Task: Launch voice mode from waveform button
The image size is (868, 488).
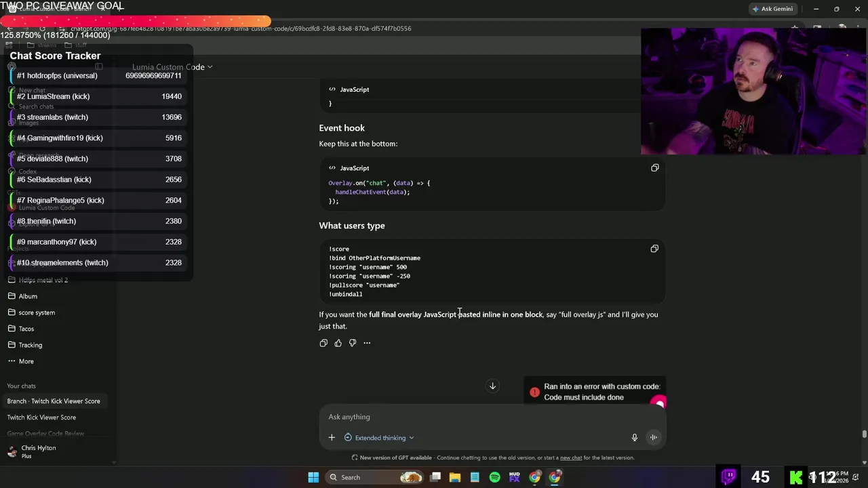Action: pos(654,438)
